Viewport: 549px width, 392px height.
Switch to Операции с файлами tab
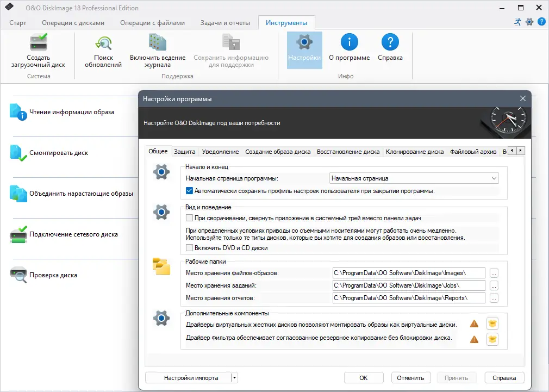[152, 23]
